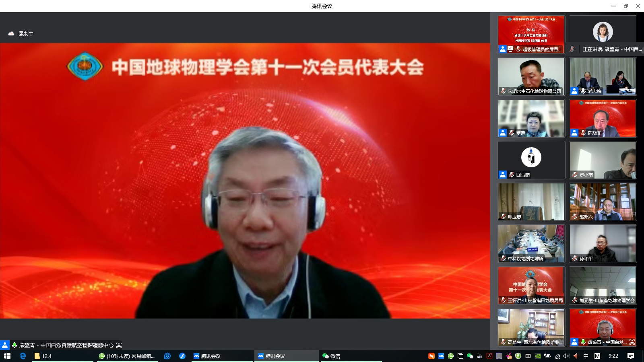Click focus frame icon on small 熊盛青 tile
Viewport: 644px width, 362px height.
pyautogui.click(x=632, y=342)
